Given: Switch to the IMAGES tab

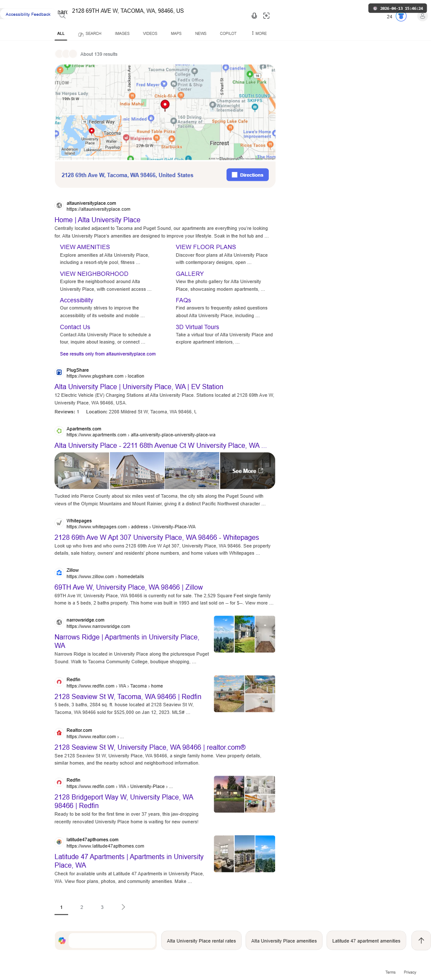Looking at the screenshot, I should [x=122, y=34].
